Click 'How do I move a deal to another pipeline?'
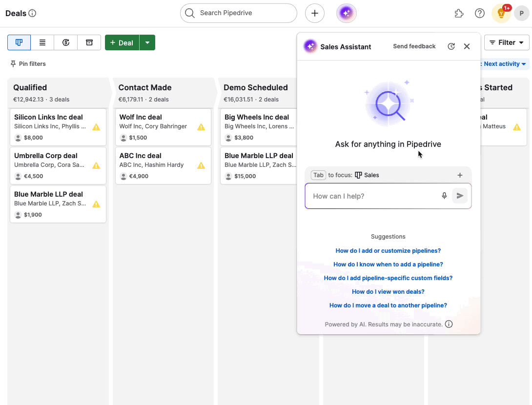 click(388, 305)
